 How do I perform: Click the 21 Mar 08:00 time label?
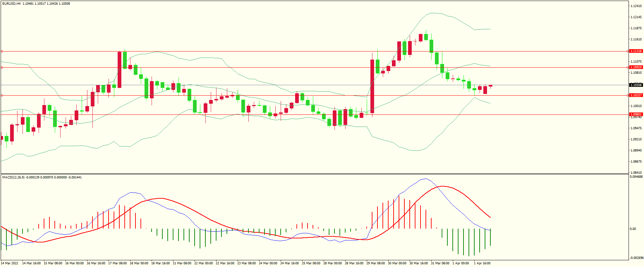pyautogui.click(x=182, y=263)
